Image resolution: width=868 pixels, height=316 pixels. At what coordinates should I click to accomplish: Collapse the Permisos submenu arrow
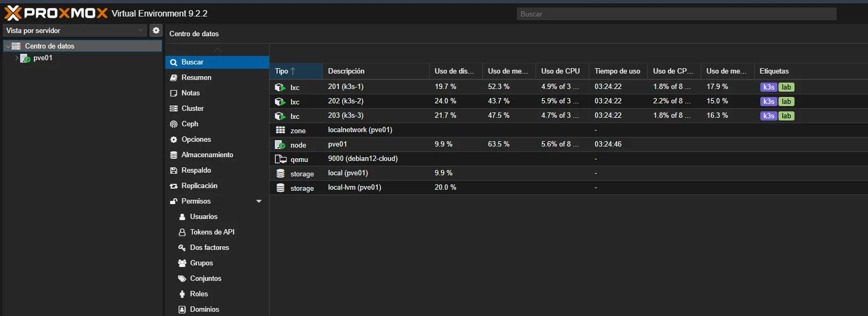259,201
